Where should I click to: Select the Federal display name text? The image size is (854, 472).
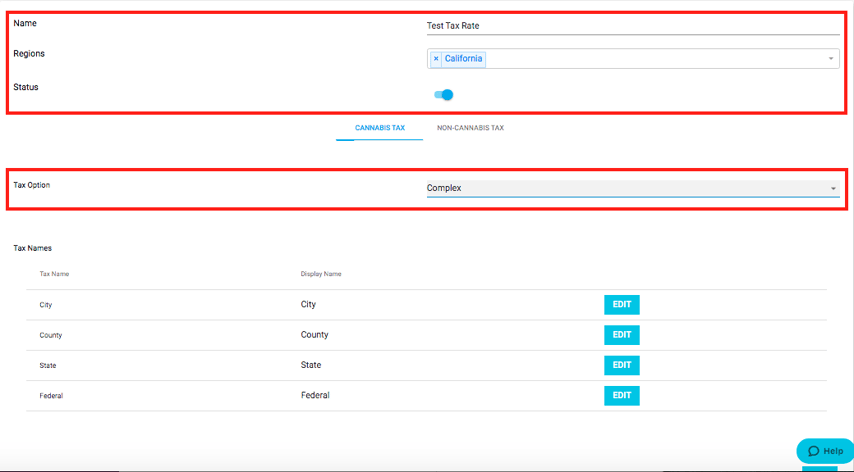click(315, 395)
